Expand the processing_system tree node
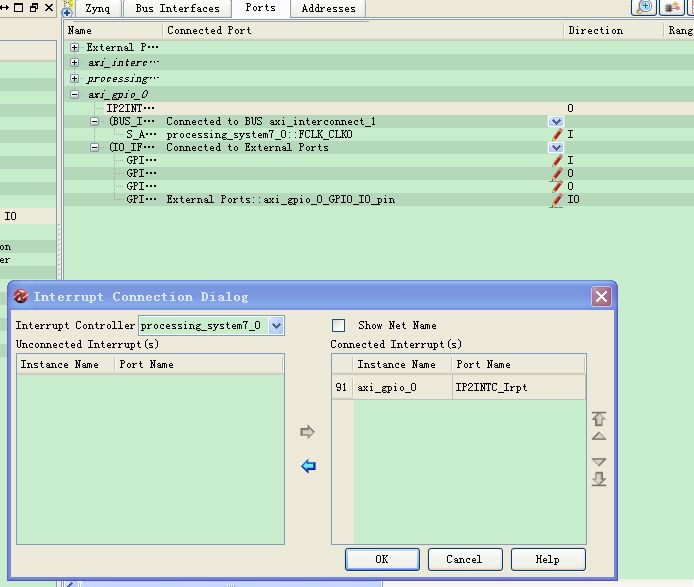This screenshot has height=587, width=694. tap(75, 79)
